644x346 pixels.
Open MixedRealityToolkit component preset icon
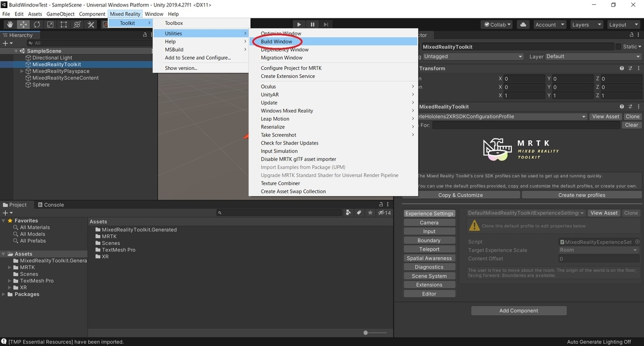630,107
